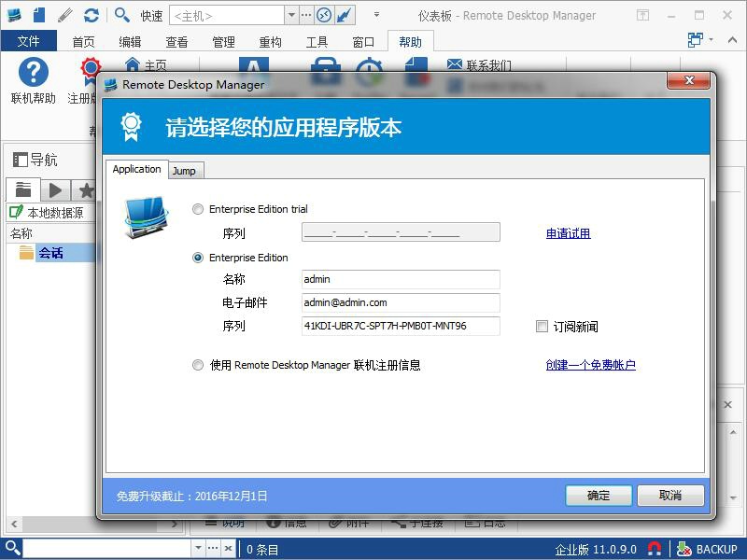Viewport: 747px width, 560px height.
Task: Switch to the 工具 ribbon tab
Action: [317, 42]
